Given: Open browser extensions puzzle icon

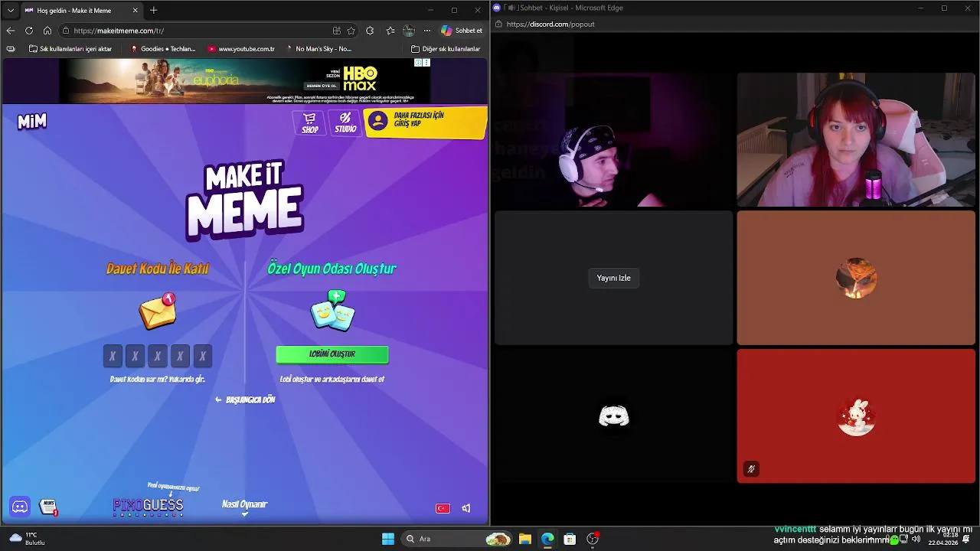Looking at the screenshot, I should click(370, 31).
